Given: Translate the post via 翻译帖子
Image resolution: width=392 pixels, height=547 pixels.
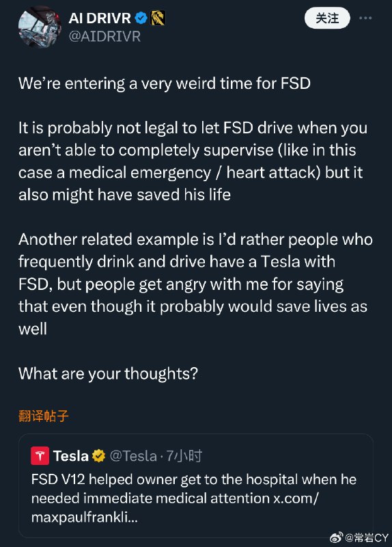Looking at the screenshot, I should [x=44, y=416].
